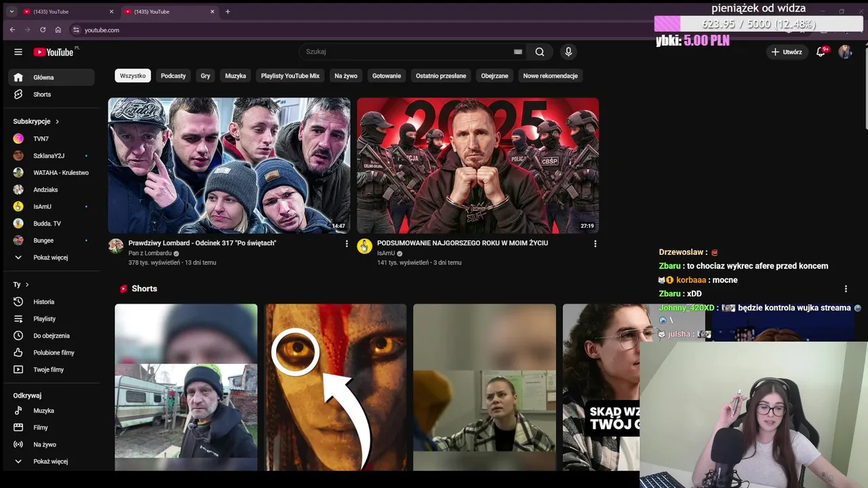This screenshot has height=488, width=868.
Task: Expand Odkrywaj with the bottom Pokaż więcej
Action: 52,462
